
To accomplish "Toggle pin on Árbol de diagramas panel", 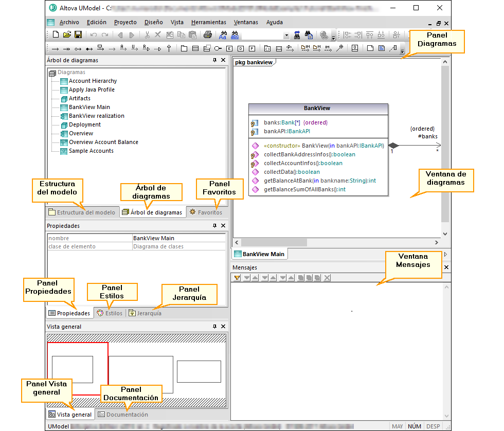I will (x=215, y=60).
